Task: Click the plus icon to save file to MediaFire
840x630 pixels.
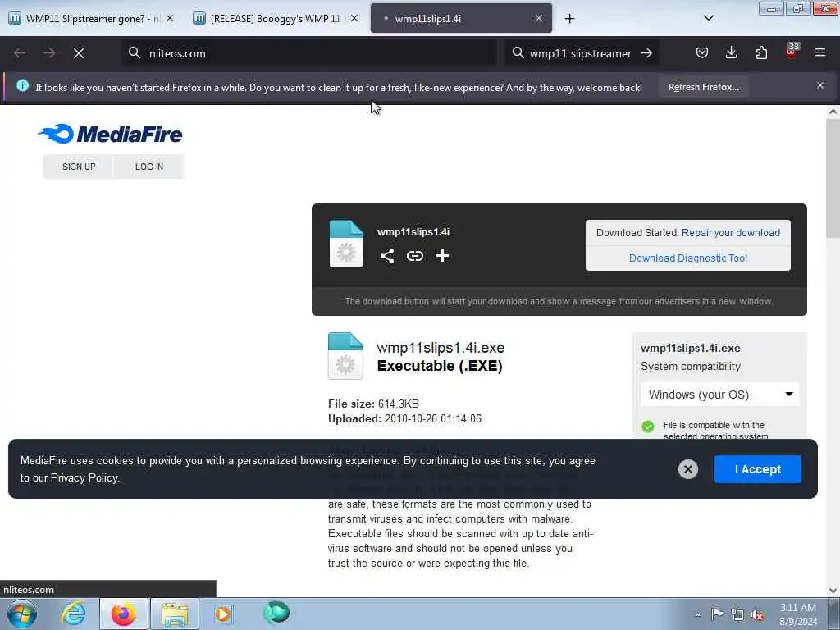Action: (442, 256)
